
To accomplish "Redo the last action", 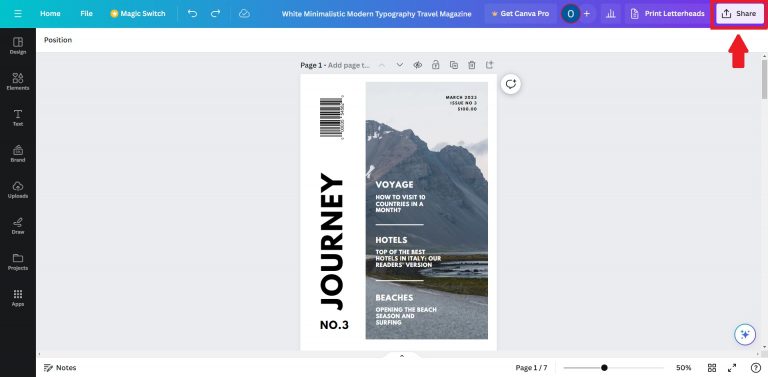I will click(215, 14).
